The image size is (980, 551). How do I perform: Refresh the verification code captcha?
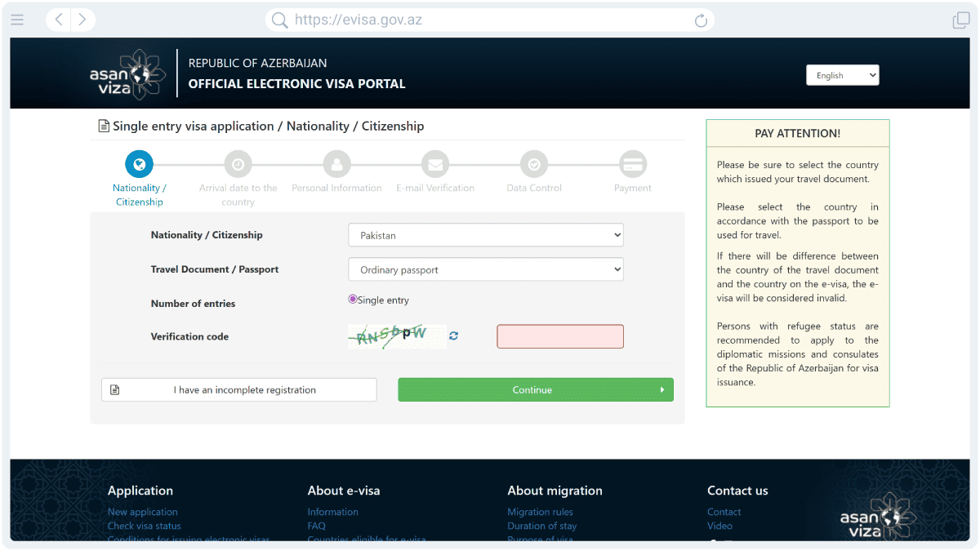point(454,335)
